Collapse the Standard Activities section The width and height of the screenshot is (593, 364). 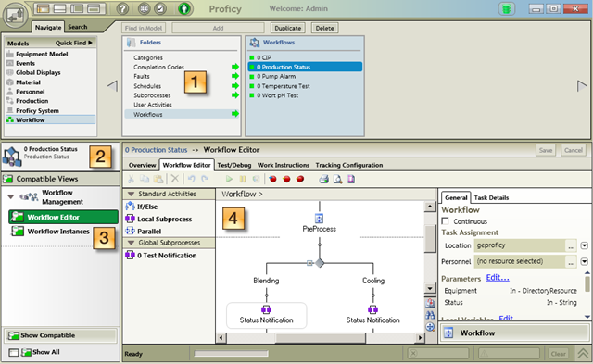pyautogui.click(x=132, y=194)
